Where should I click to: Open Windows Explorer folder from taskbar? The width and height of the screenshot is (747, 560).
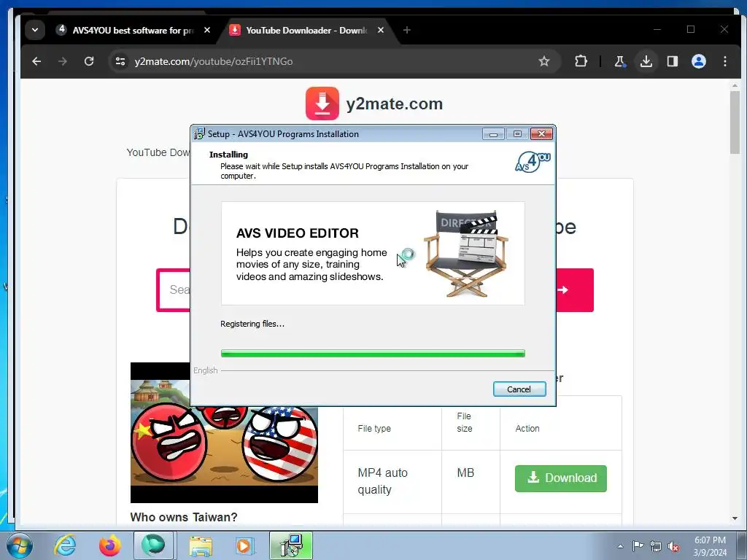click(201, 545)
